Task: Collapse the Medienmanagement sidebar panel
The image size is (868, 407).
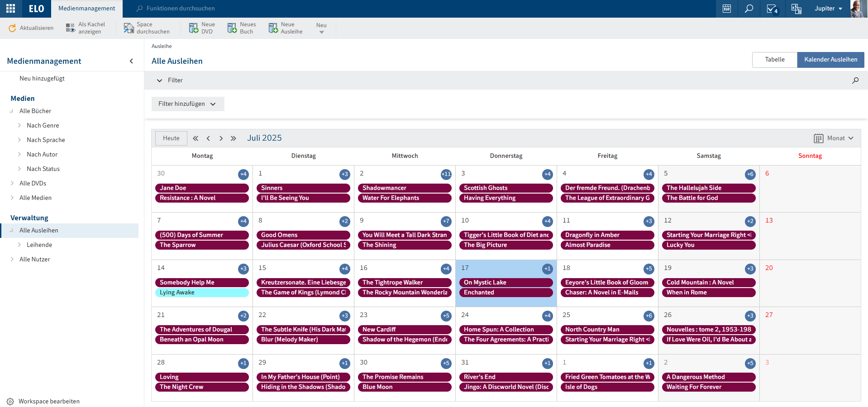Action: point(131,61)
